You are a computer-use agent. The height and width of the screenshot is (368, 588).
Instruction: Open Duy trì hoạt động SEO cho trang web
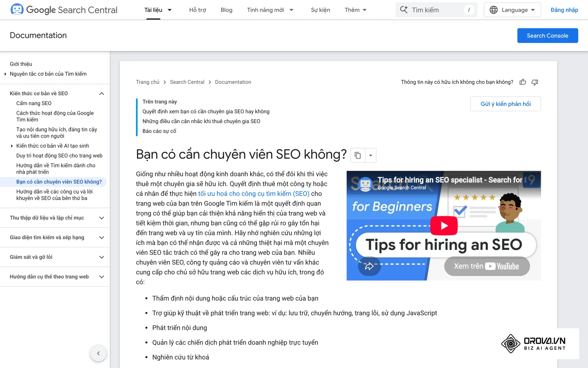point(59,156)
